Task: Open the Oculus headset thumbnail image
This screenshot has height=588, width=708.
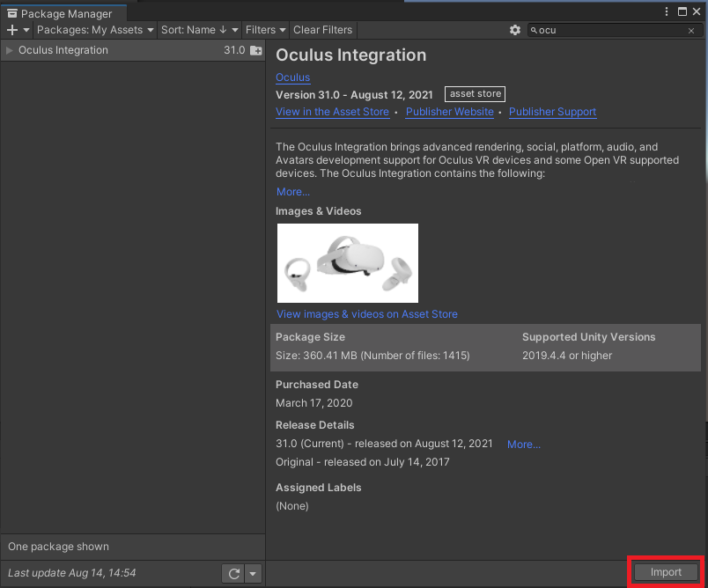Action: pyautogui.click(x=348, y=263)
